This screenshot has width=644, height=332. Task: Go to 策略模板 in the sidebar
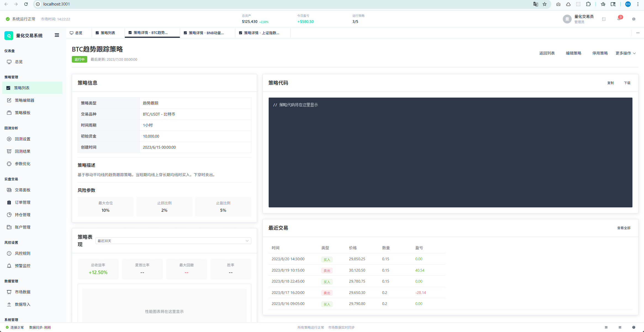pyautogui.click(x=32, y=113)
